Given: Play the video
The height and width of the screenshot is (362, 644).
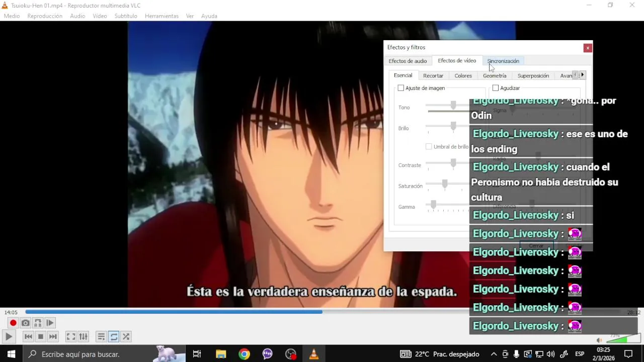Looking at the screenshot, I should pos(9,337).
